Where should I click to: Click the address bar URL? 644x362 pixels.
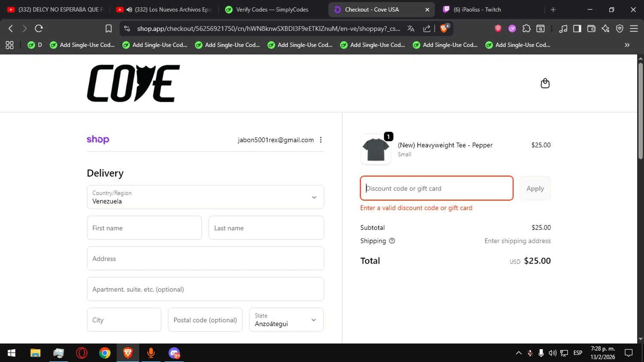[268, 28]
